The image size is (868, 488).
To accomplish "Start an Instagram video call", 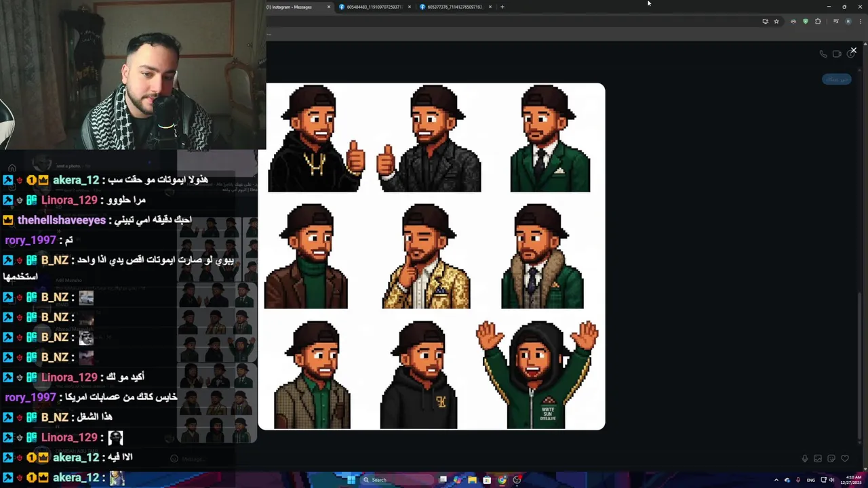I will [837, 54].
